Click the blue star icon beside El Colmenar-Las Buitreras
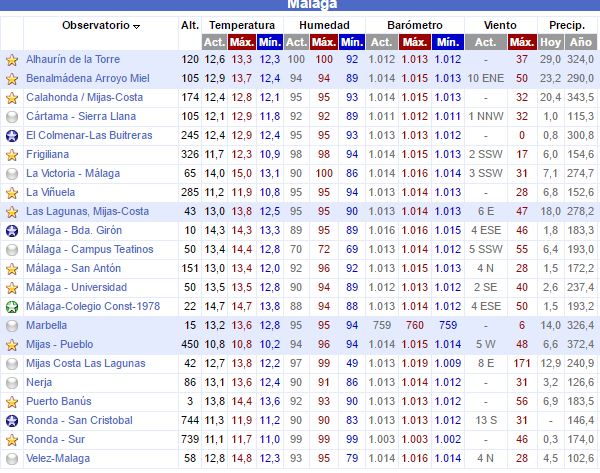The width and height of the screenshot is (600, 473). pyautogui.click(x=12, y=136)
